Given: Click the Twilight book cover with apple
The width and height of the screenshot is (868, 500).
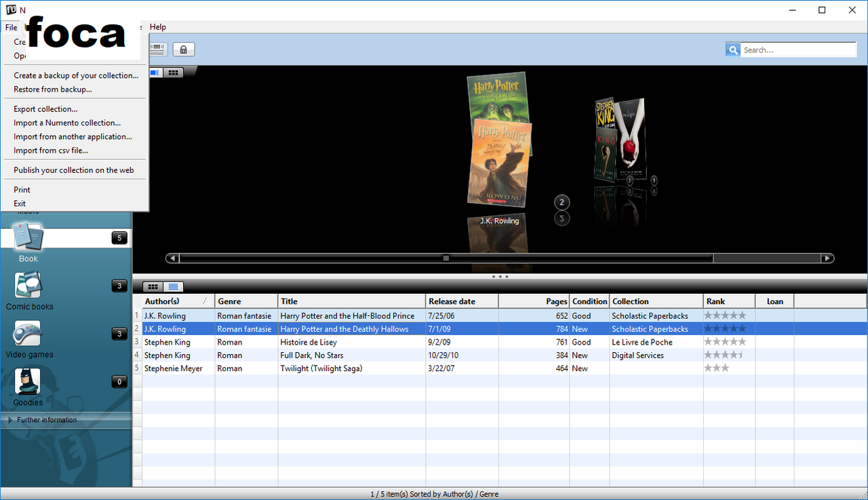Looking at the screenshot, I should pos(631,140).
